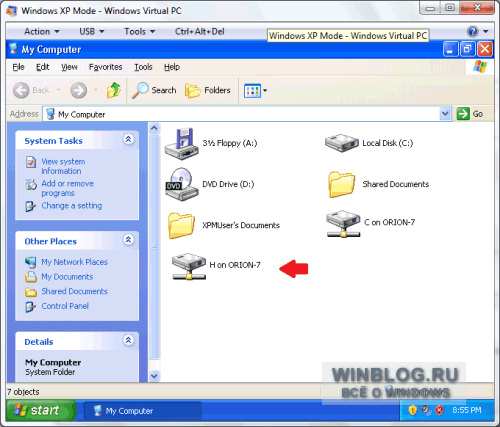Click the Change a setting icon

coord(30,206)
